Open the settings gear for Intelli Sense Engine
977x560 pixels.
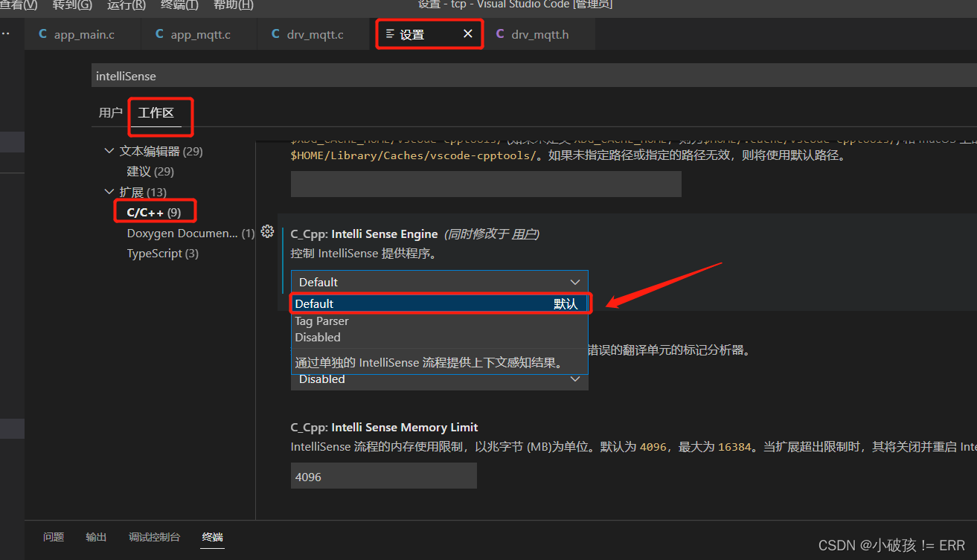(x=268, y=231)
